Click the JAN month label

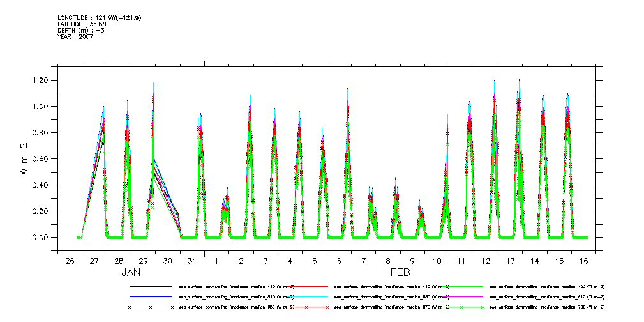pos(131,272)
